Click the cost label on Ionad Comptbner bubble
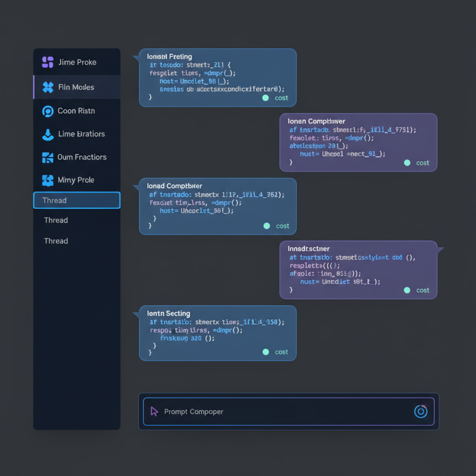Image resolution: width=476 pixels, height=476 pixels. (x=282, y=225)
